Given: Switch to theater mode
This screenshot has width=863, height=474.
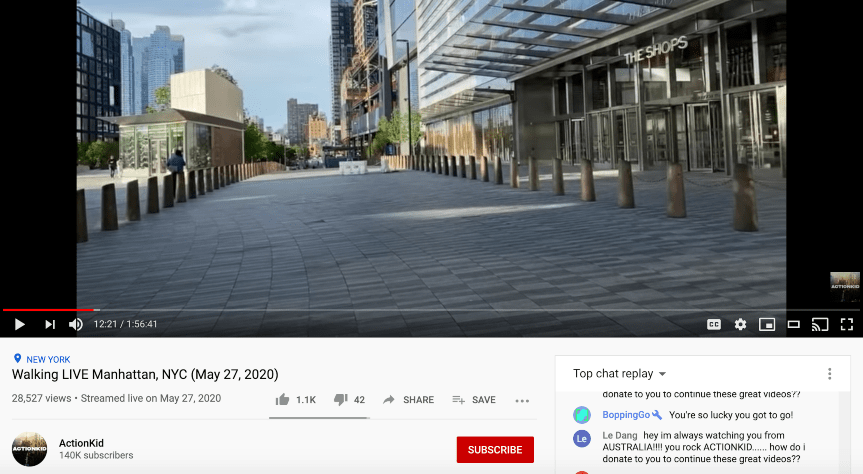Looking at the screenshot, I should pos(793,324).
